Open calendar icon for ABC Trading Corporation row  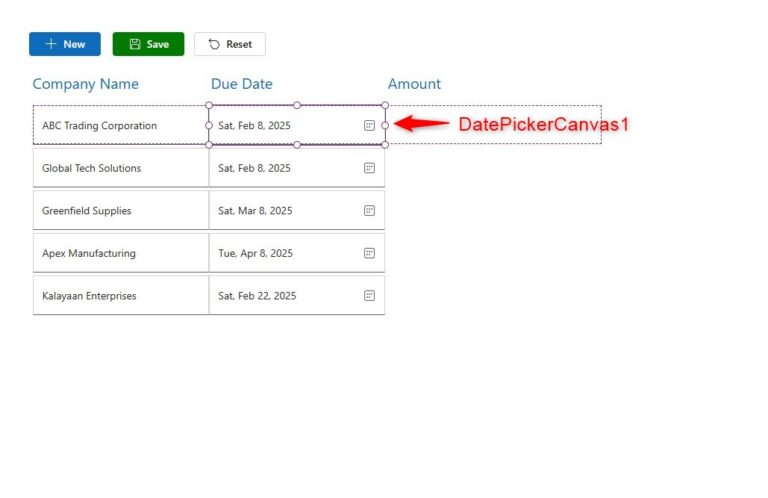[369, 125]
